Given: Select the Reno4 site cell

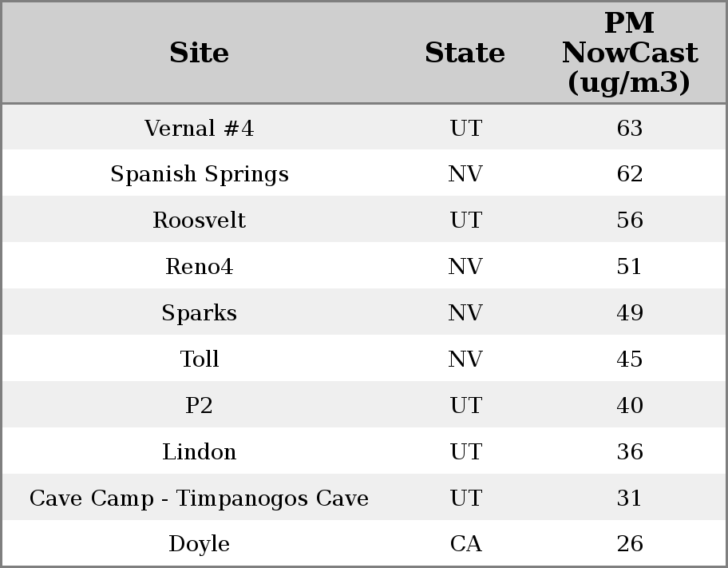Looking at the screenshot, I should (199, 267).
